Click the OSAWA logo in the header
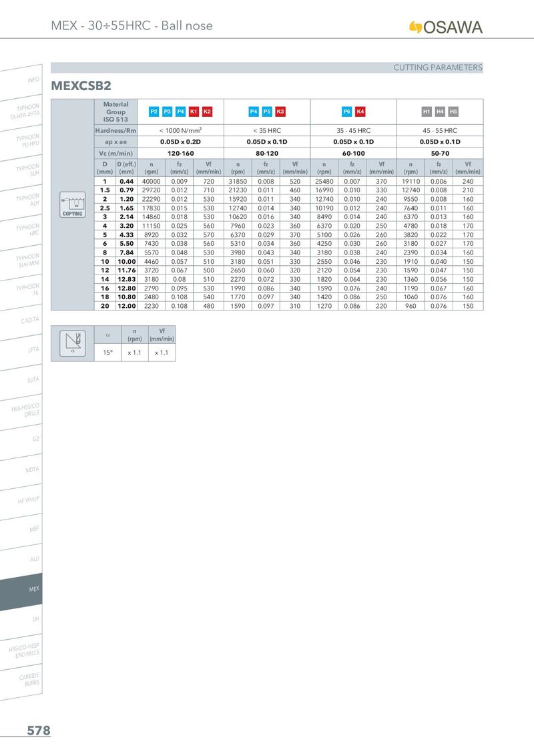 coord(445,27)
